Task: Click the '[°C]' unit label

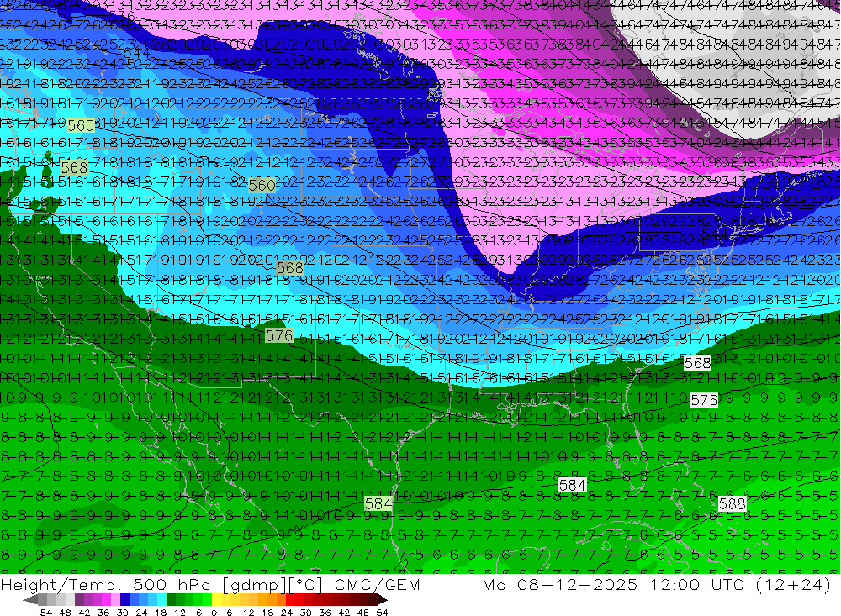Action: point(305,585)
